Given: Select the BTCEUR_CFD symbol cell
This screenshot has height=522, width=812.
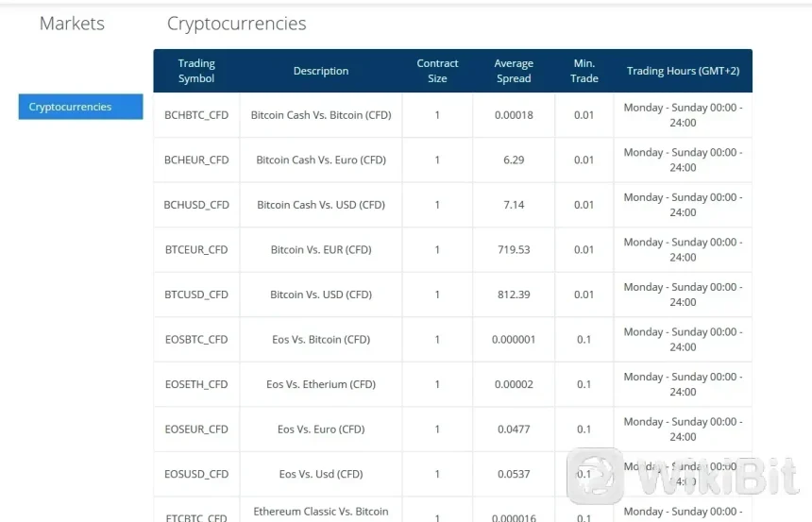Looking at the screenshot, I should [x=196, y=250].
